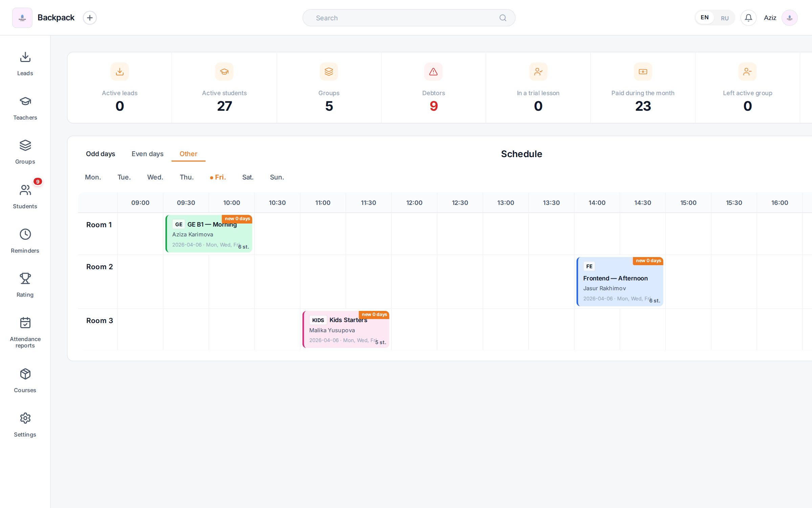Click the Groups stat card icon
The height and width of the screenshot is (508, 812).
coord(329,71)
